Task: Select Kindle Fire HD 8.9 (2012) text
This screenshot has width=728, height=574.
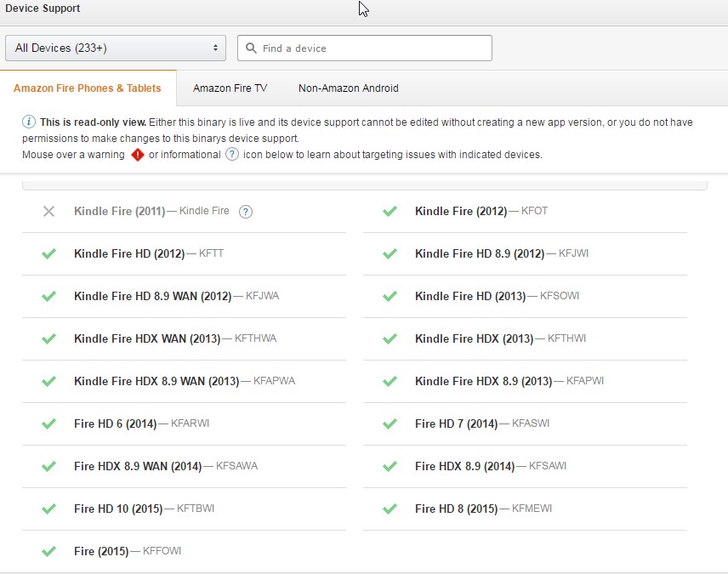Action: click(480, 254)
